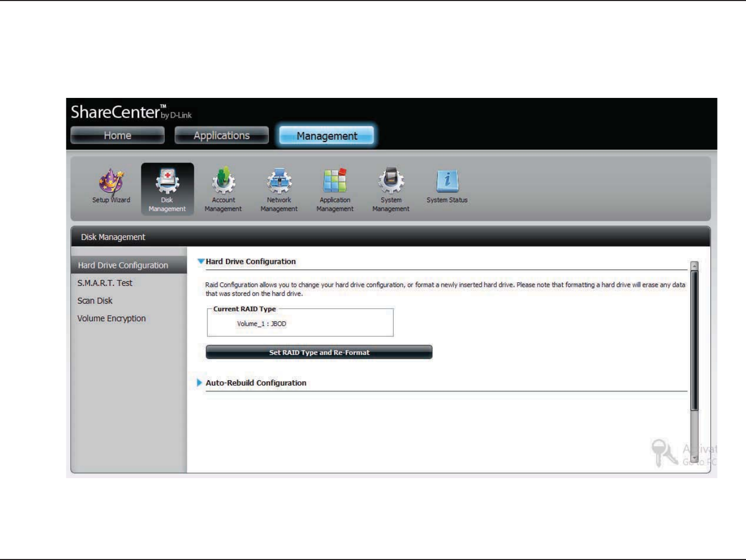The height and width of the screenshot is (560, 746).
Task: Click the scrollbar up arrow
Action: [x=695, y=266]
